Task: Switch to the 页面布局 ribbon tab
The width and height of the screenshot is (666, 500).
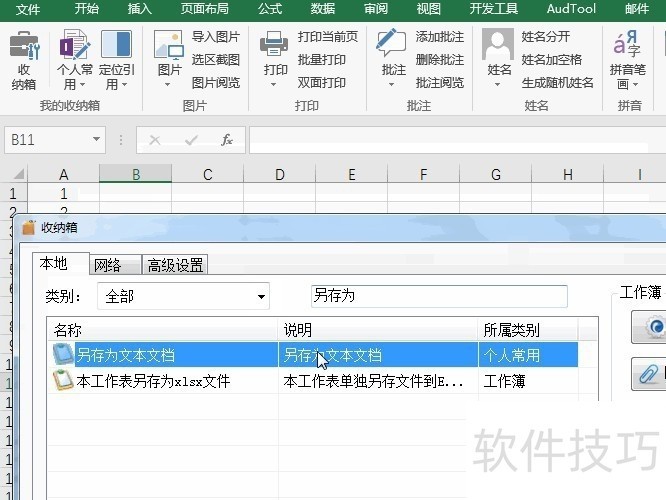Action: pos(205,9)
